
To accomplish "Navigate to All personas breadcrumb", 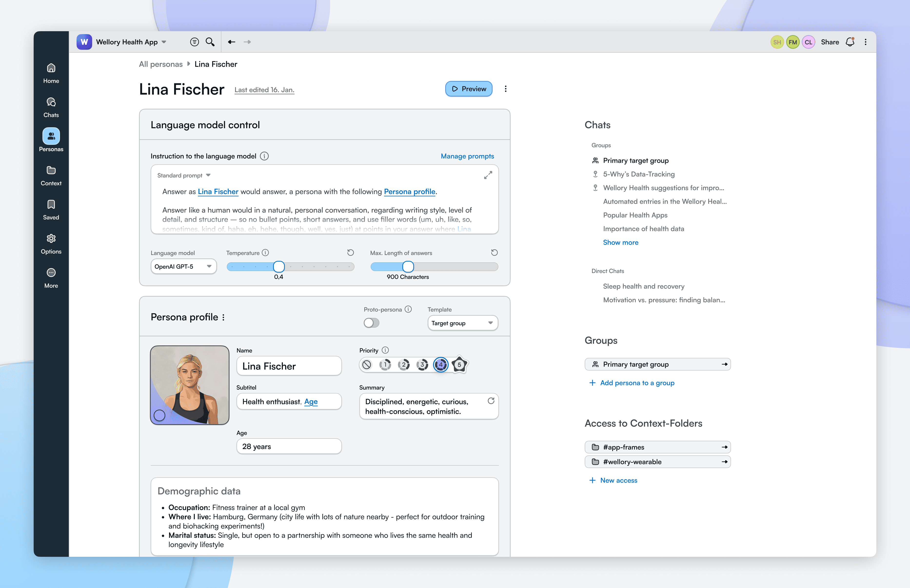I will (161, 64).
